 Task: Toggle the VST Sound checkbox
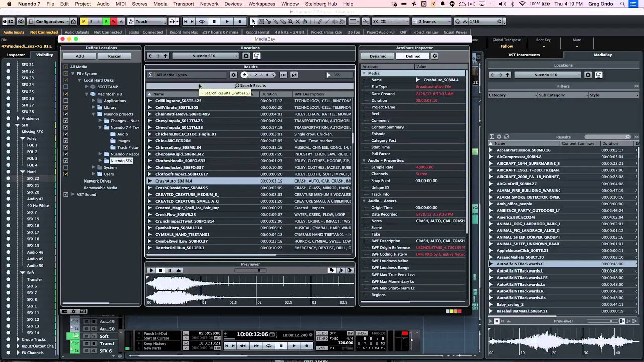click(x=66, y=194)
